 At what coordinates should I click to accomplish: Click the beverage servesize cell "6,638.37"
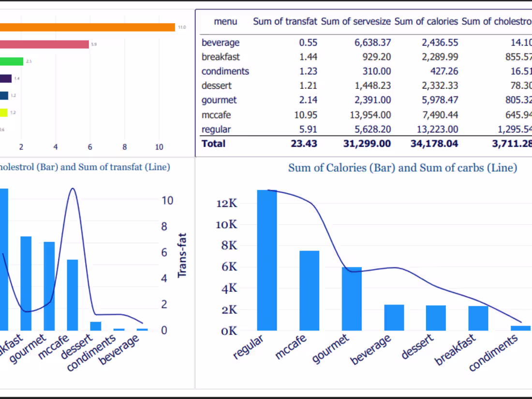click(x=373, y=43)
